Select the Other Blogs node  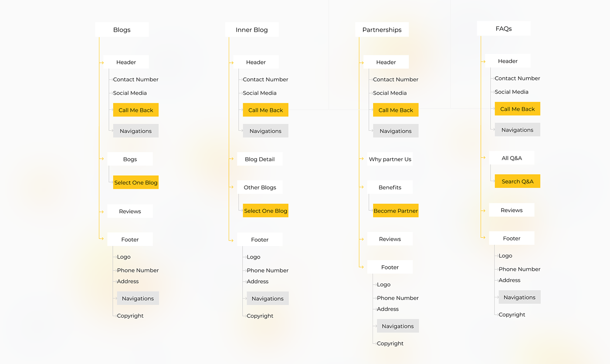(260, 187)
